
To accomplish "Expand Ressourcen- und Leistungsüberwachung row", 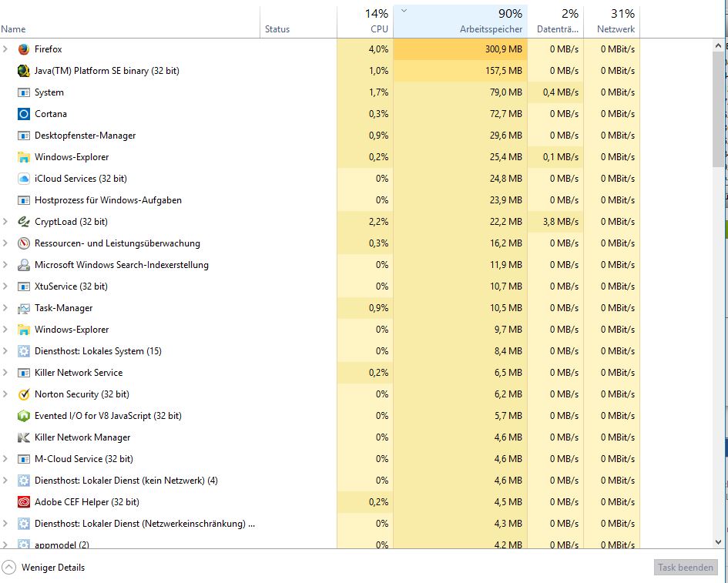I will pyautogui.click(x=5, y=243).
